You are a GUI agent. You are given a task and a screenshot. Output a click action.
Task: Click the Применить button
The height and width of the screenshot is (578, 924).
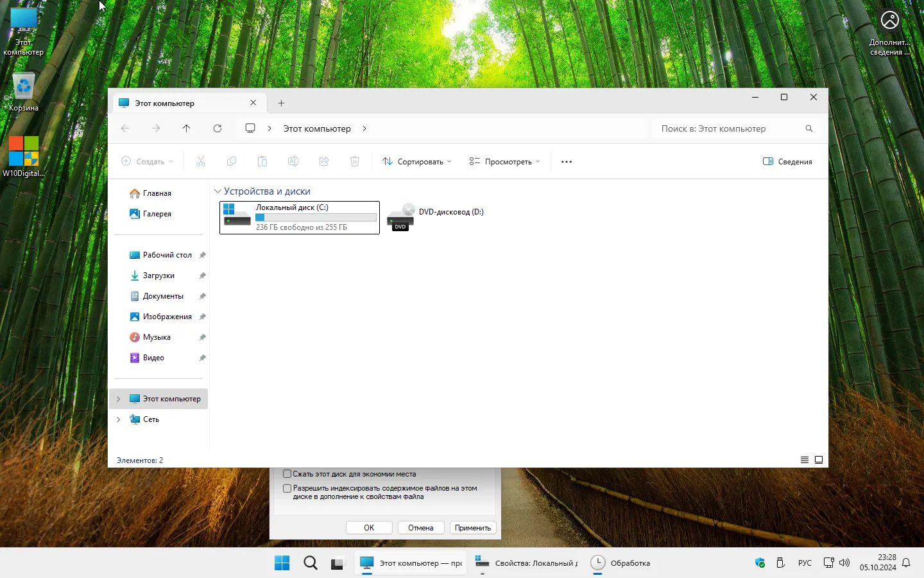[473, 528]
